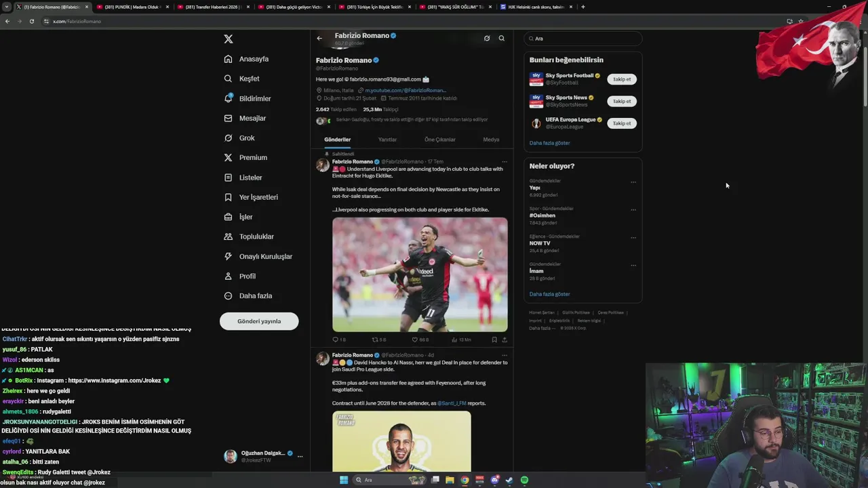Expand Daha fazla menu in sidebar
The height and width of the screenshot is (488, 868).
[x=248, y=296]
